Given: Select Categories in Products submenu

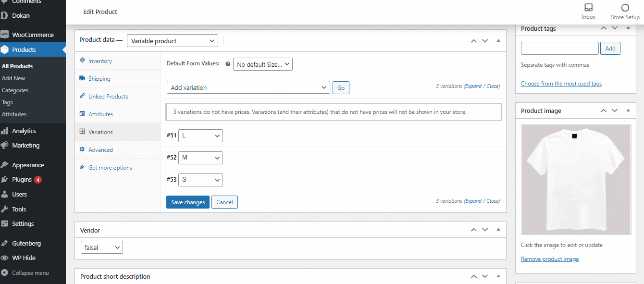Looking at the screenshot, I should point(15,90).
